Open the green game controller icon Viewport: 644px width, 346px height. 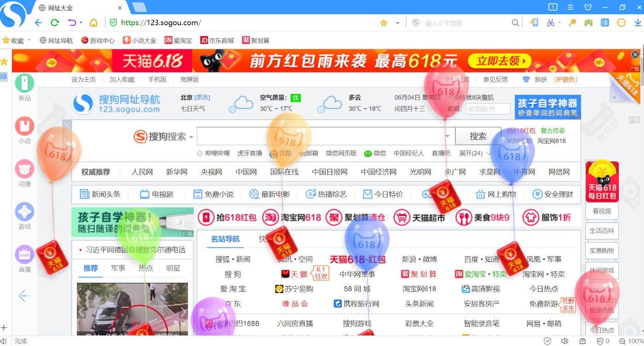(x=588, y=23)
